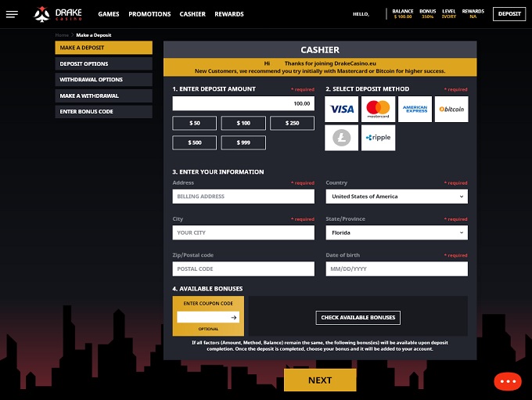The height and width of the screenshot is (400, 532).
Task: Open the hamburger menu icon
Action: click(x=12, y=14)
